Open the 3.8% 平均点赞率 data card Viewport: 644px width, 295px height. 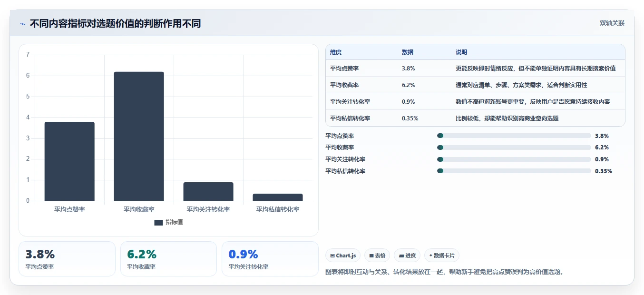(67, 259)
